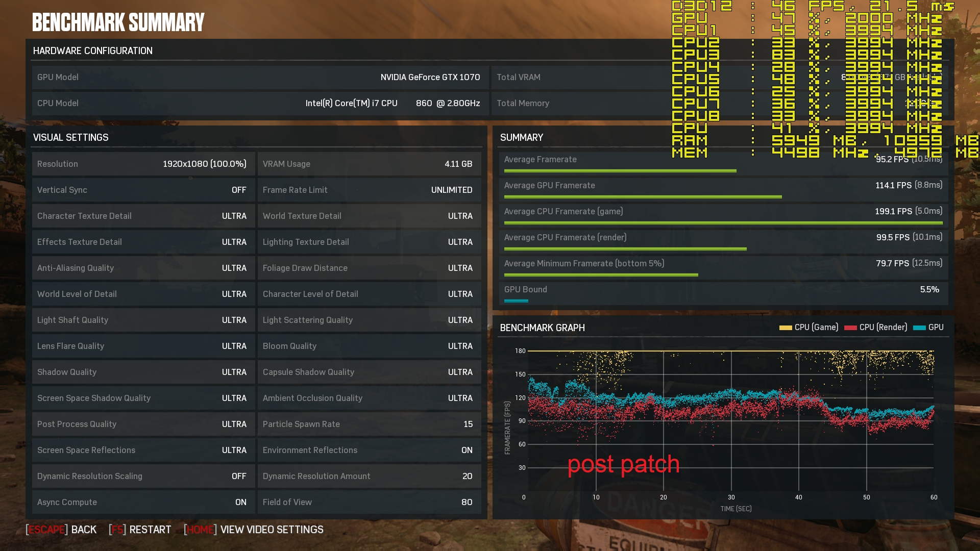Click the Dynamic Resolution Scaling OFF row
Image resolution: width=980 pixels, height=551 pixels.
point(143,476)
